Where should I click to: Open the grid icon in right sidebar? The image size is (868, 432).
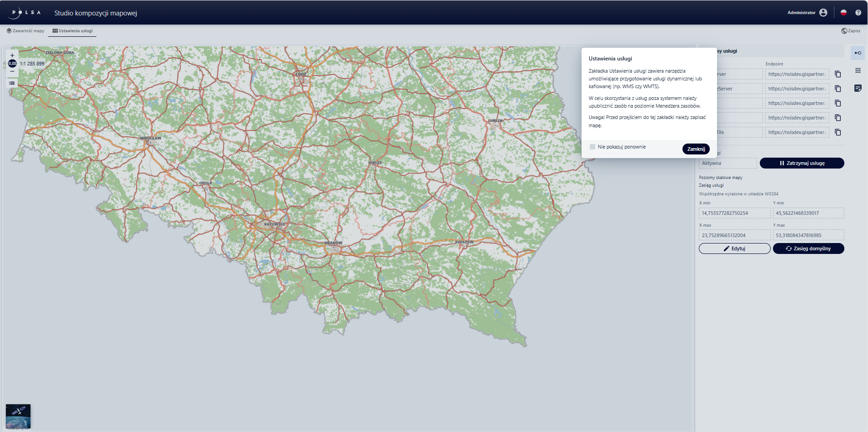(858, 70)
